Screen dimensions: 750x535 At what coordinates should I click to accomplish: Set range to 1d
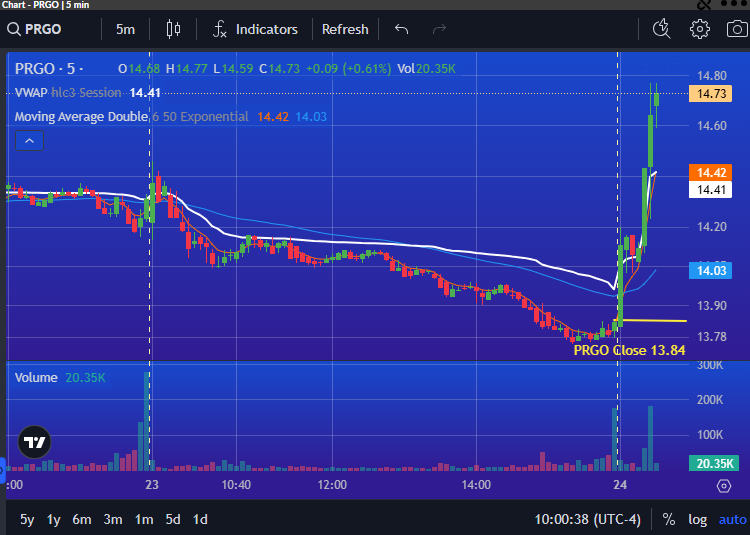200,519
